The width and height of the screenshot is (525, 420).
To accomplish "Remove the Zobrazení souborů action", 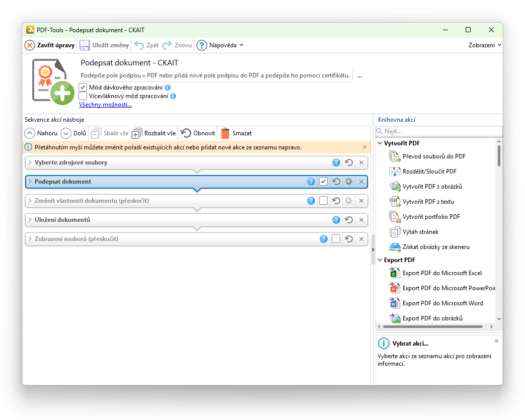I will [x=361, y=239].
